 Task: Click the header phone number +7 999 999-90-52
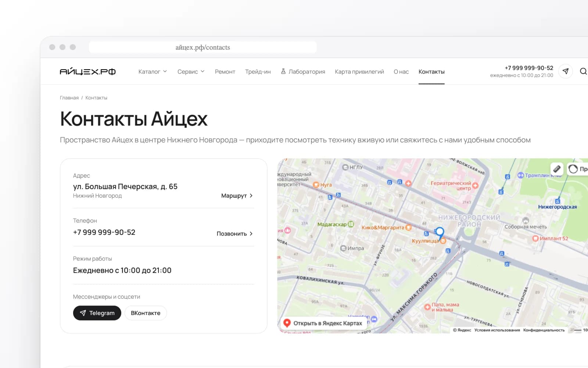[x=529, y=68]
